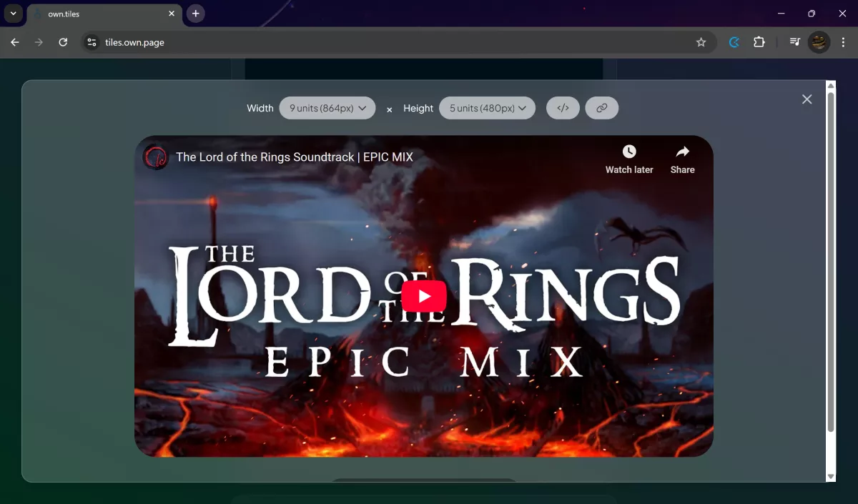Open the tab search dropdown arrow
Viewport: 858px width, 504px height.
[x=13, y=14]
